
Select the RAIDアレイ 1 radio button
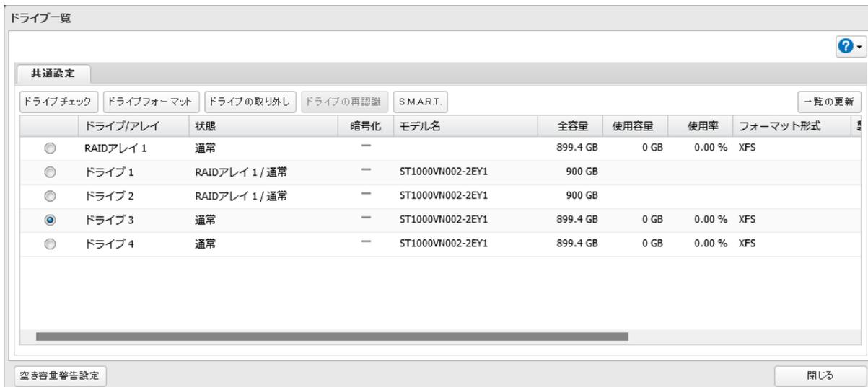pos(49,150)
